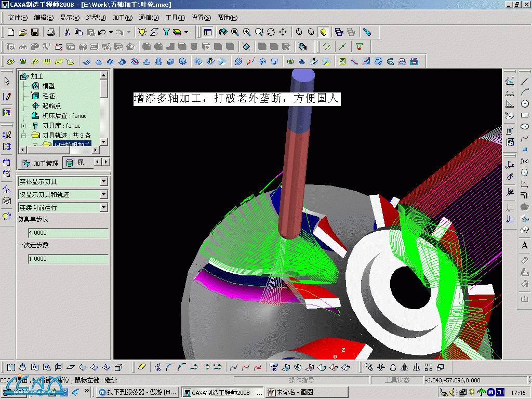The height and width of the screenshot is (399, 532).
Task: Open the 编辑(E) menu
Action: 44,17
